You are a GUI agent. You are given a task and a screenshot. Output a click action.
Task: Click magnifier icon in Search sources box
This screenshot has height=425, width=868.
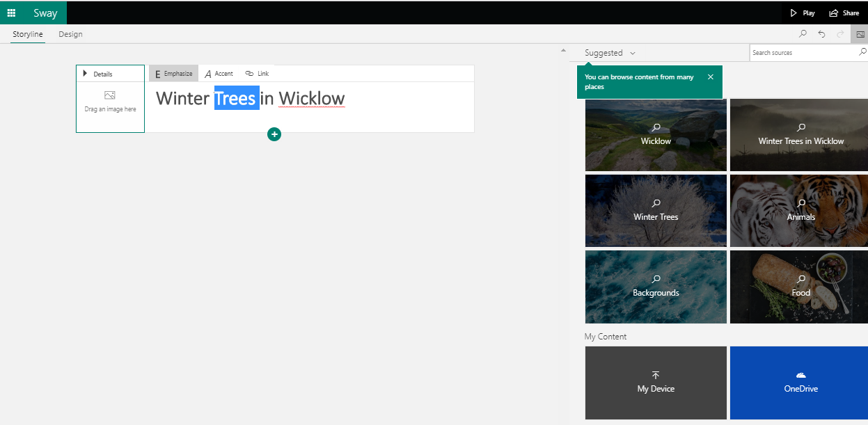[863, 52]
